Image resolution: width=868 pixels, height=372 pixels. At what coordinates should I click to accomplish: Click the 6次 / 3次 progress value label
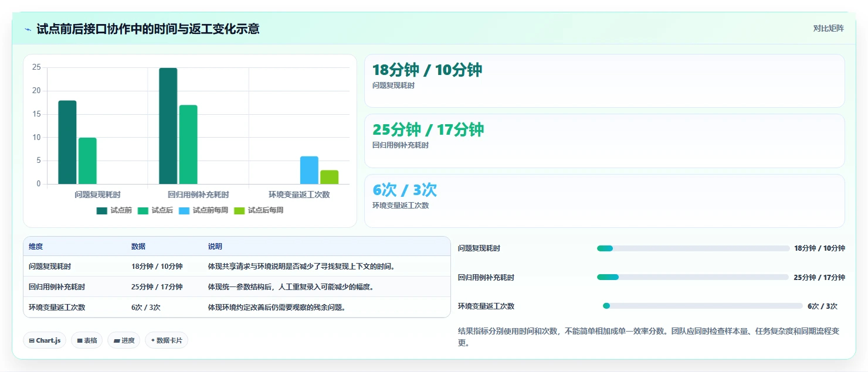[822, 306]
